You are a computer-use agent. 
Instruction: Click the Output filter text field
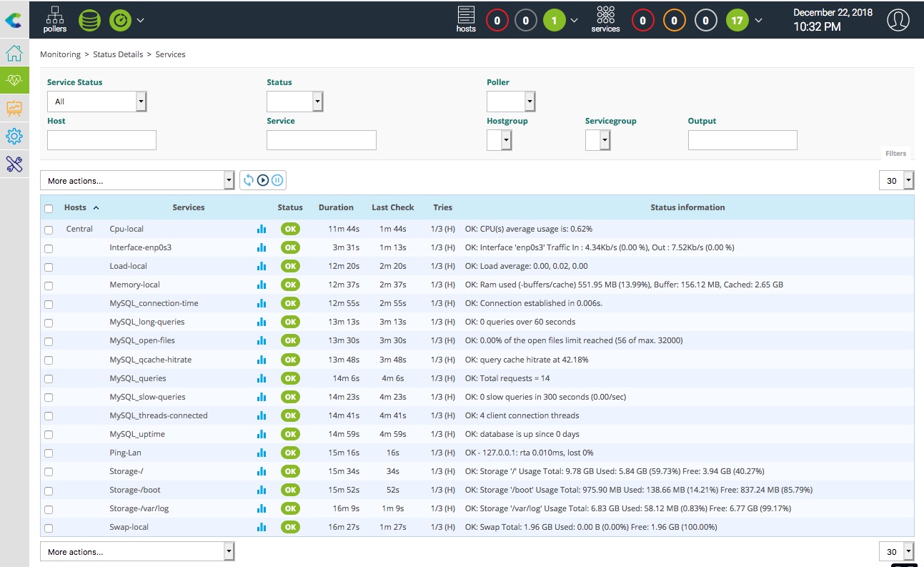[x=742, y=140]
